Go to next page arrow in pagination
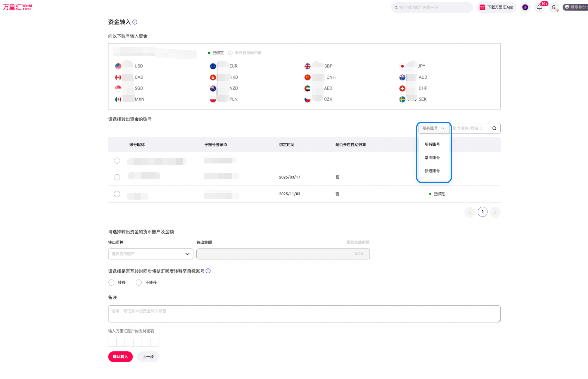The width and height of the screenshot is (588, 379). pyautogui.click(x=495, y=212)
